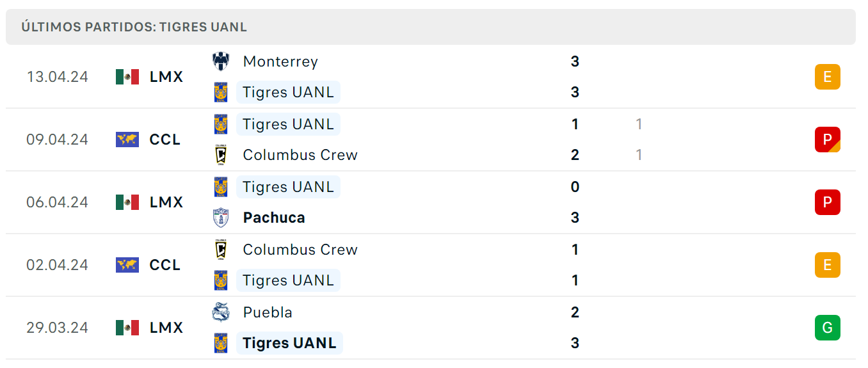Viewport: 868px width, 368px height.
Task: Click Columbus Crew crest in 09.04.24 match
Action: point(221,155)
